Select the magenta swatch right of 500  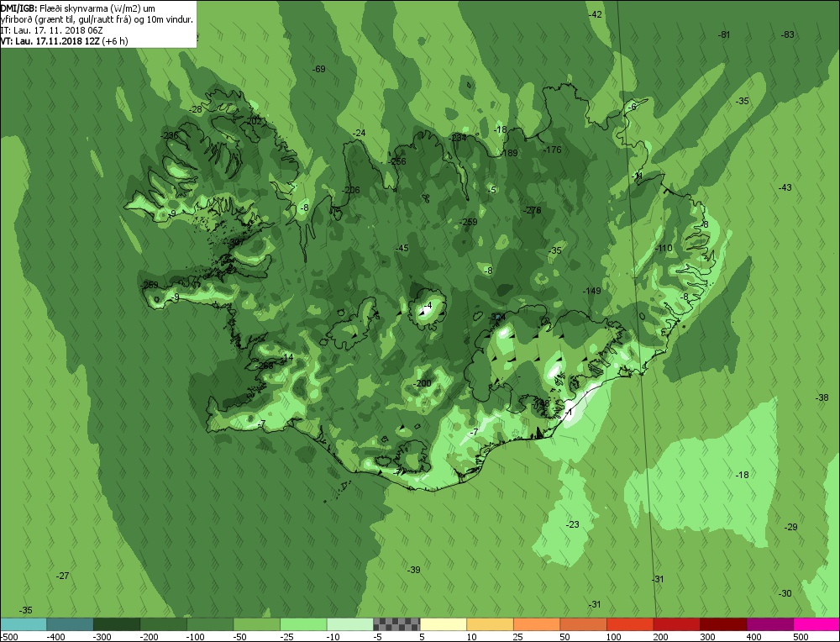(816, 624)
